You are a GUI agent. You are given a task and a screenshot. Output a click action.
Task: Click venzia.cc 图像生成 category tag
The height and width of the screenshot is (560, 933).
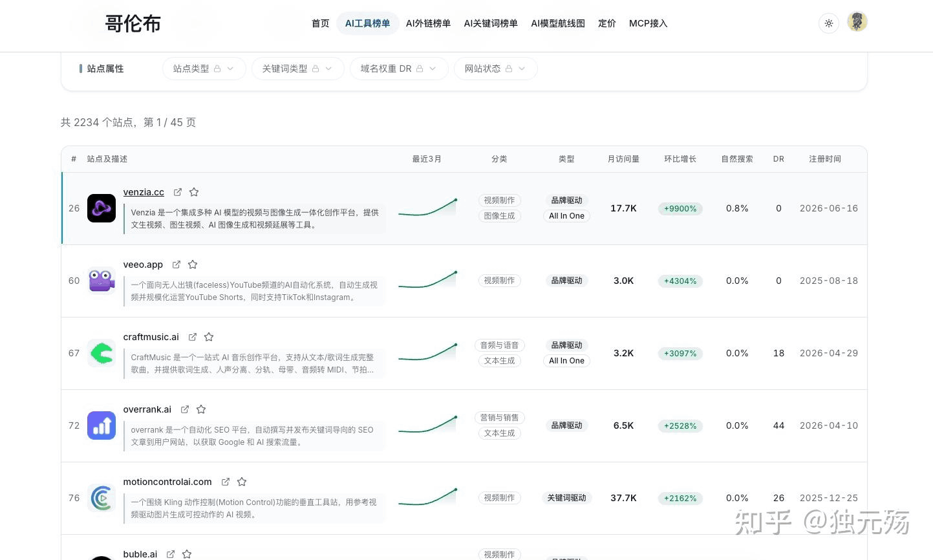(x=499, y=216)
